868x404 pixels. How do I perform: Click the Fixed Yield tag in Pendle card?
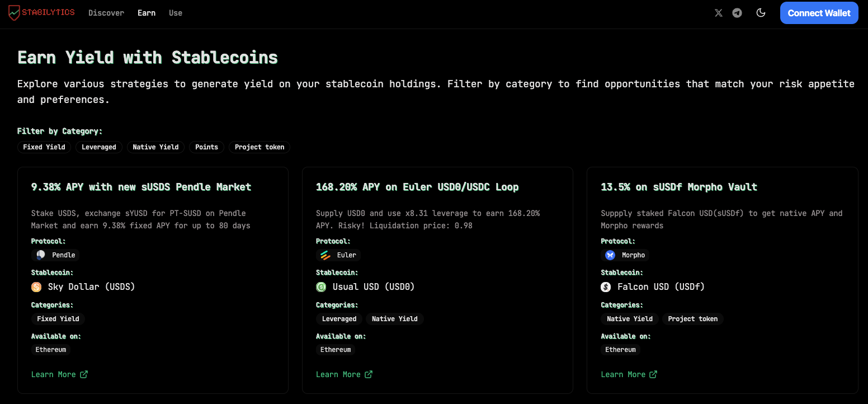(x=58, y=319)
